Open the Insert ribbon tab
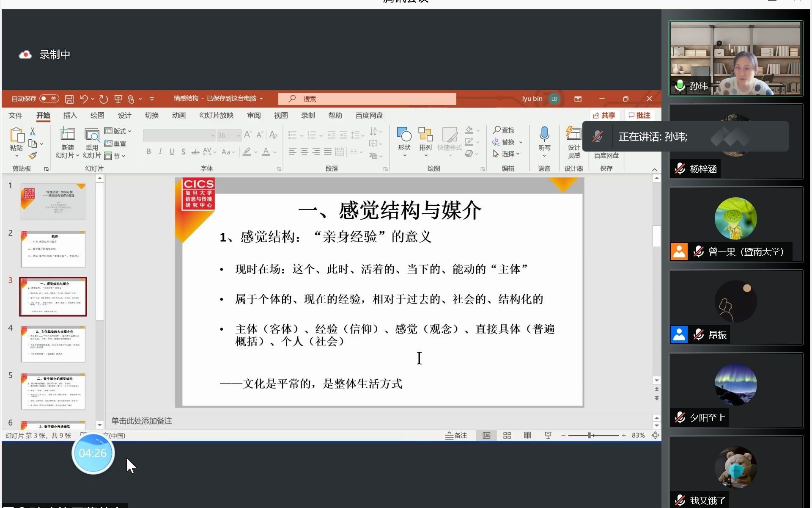The image size is (812, 508). 70,116
